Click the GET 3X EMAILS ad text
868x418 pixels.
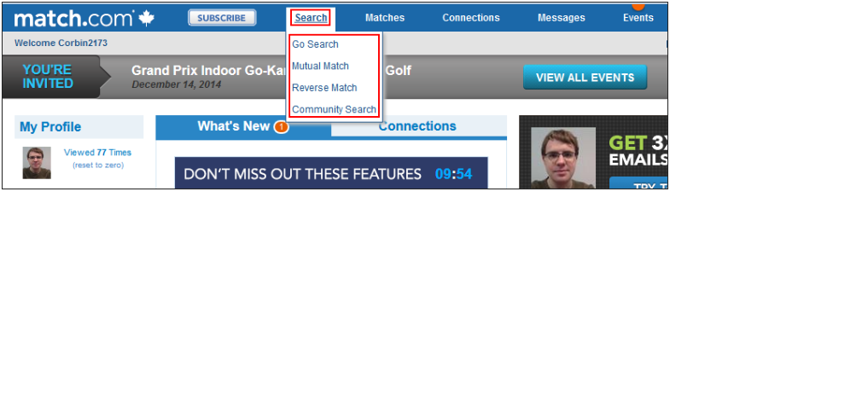click(x=638, y=151)
